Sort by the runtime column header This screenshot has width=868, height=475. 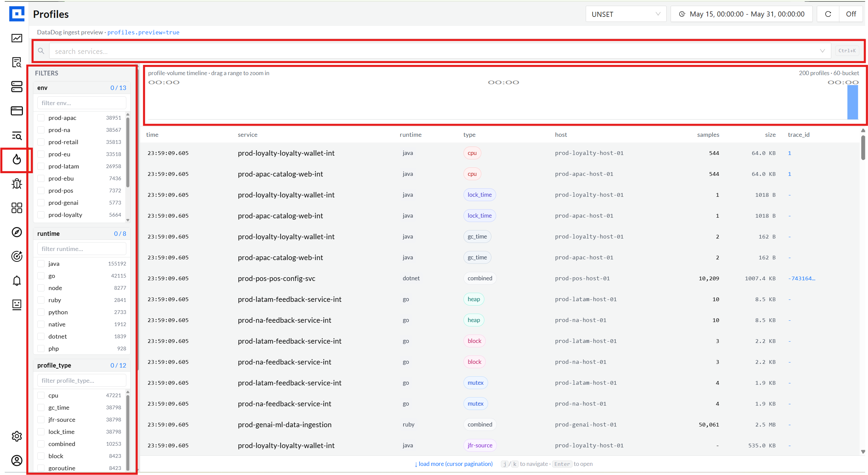tap(410, 135)
